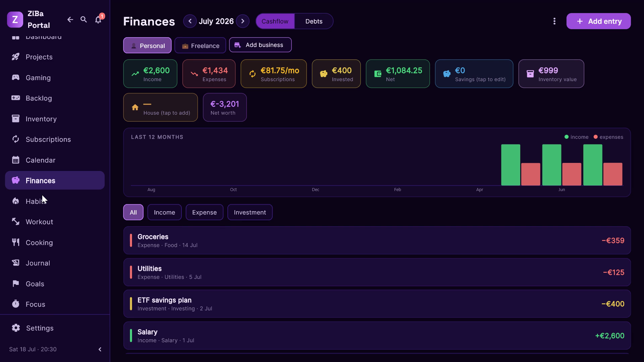Click the Subscriptions refresh icon in sidebar
Viewport: 644px width, 362px height.
(16, 139)
